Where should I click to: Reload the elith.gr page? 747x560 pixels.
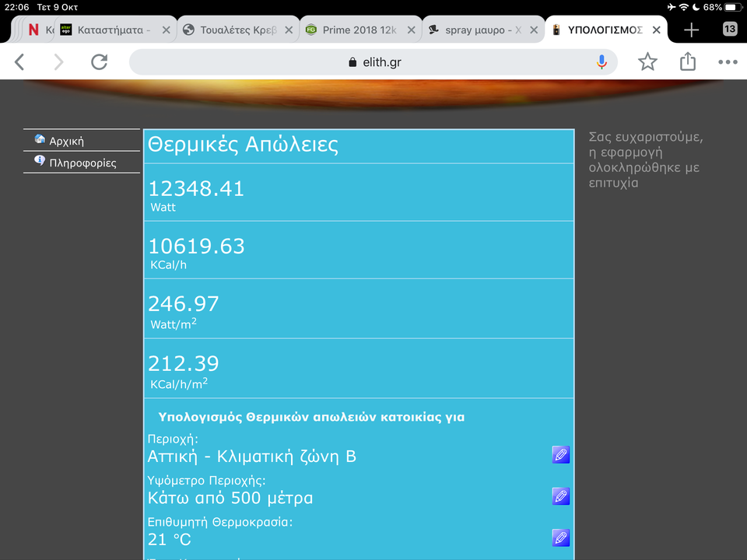click(99, 62)
